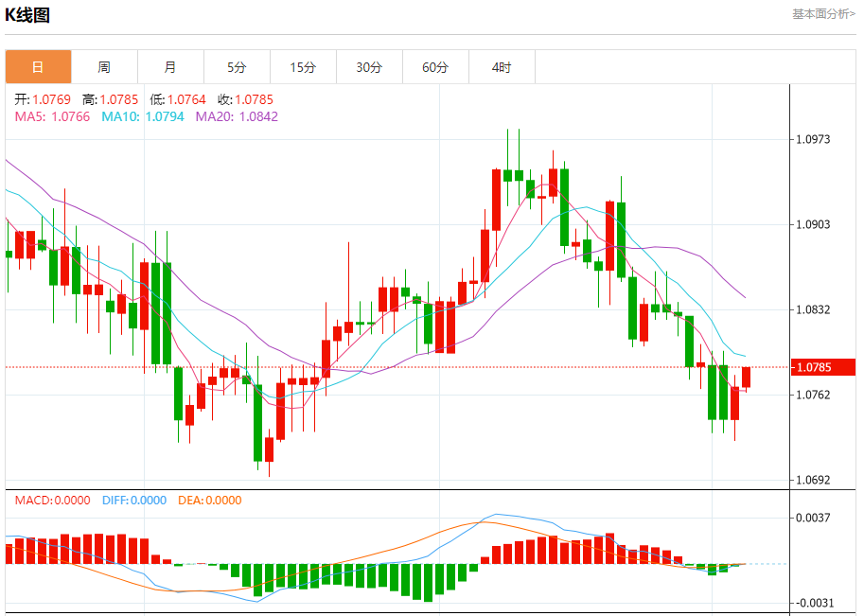
Task: Select the 日 daily chart tab
Action: point(38,67)
